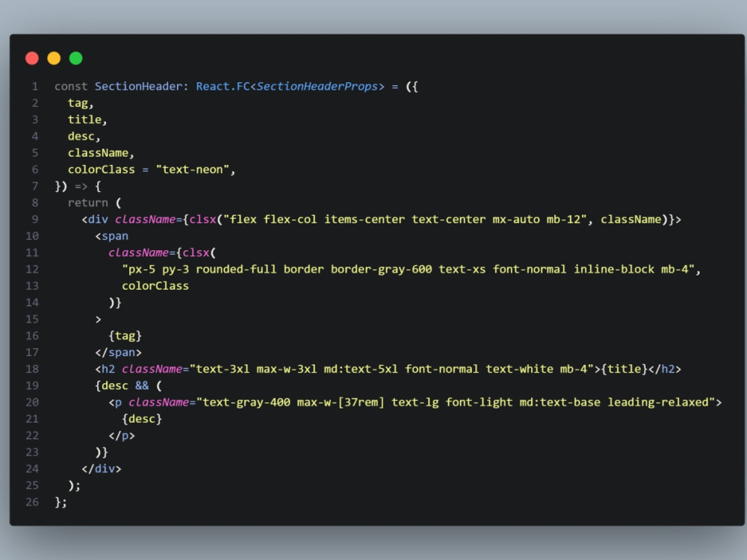Click closing p tag on line 22
747x560 pixels.
click(x=122, y=436)
